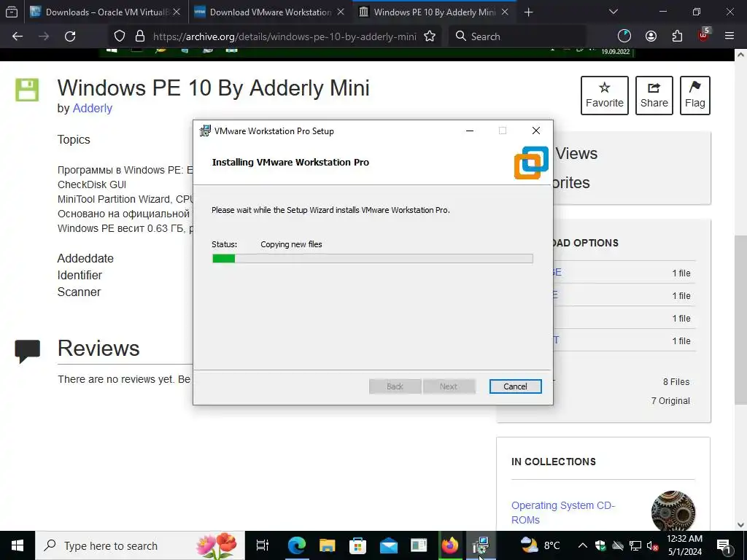The width and height of the screenshot is (747, 560).
Task: Click the muted volume tray icon
Action: [x=652, y=545]
